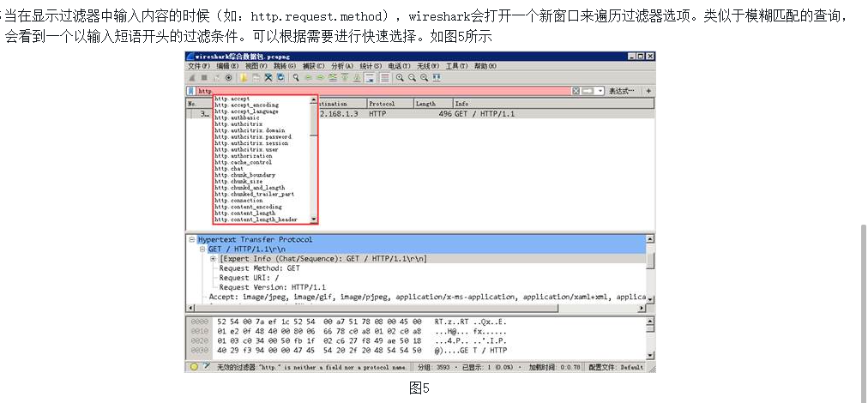Open the 视图(V) menu

click(x=256, y=66)
